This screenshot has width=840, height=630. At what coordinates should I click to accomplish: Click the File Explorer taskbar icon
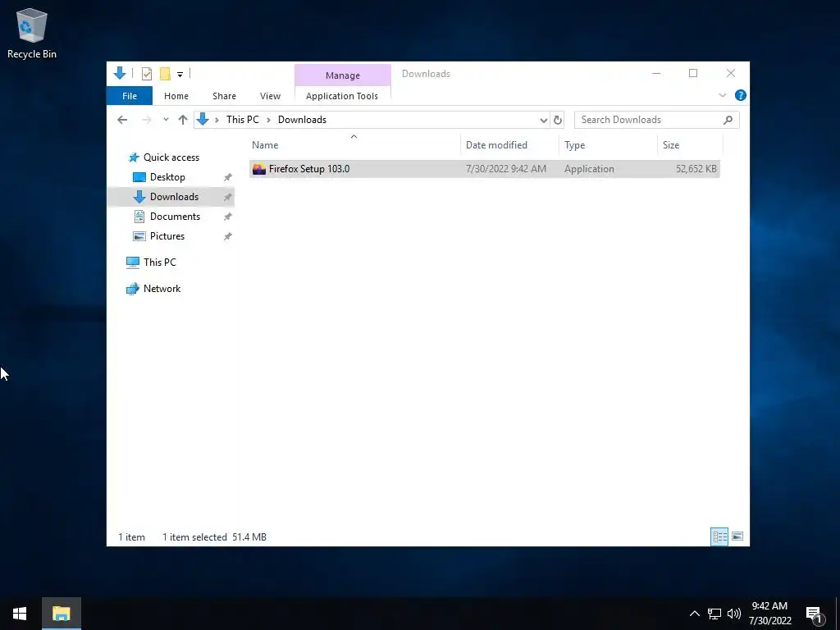[x=62, y=614]
